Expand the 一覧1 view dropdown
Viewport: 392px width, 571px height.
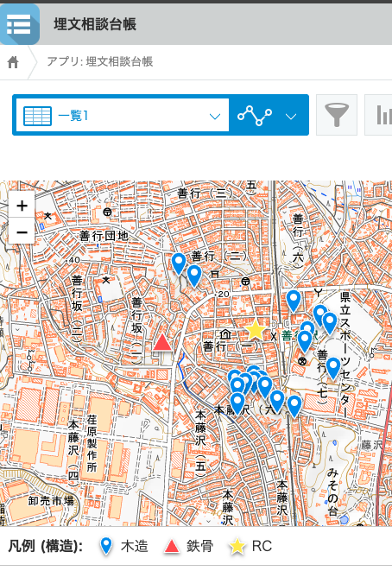(215, 117)
